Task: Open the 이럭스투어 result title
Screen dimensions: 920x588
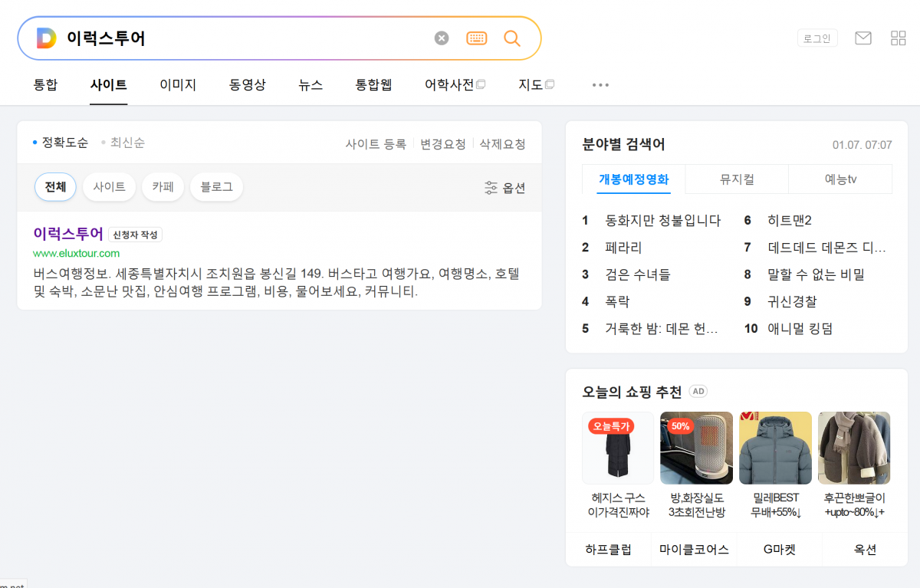Action: point(68,233)
